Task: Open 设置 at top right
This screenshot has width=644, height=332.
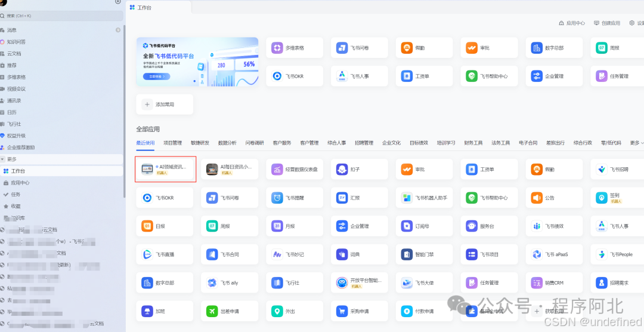Action: pos(637,23)
